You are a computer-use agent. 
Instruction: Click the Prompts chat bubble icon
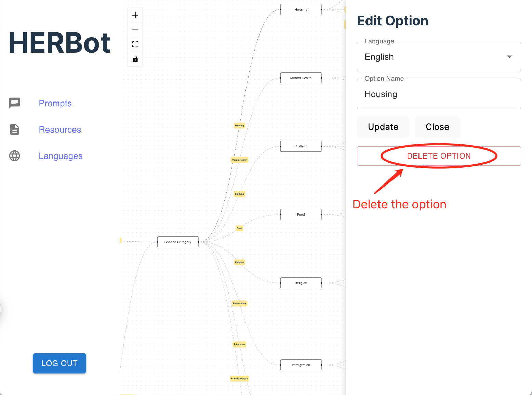pos(15,103)
